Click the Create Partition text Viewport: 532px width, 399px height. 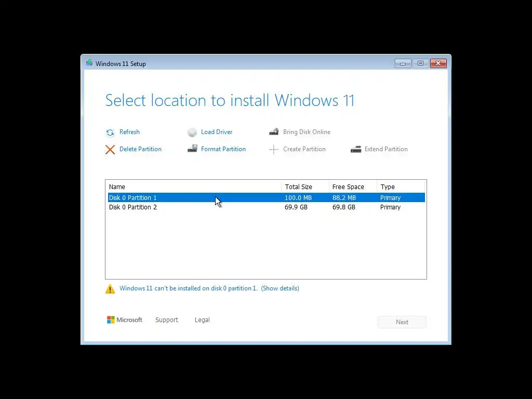click(x=304, y=149)
